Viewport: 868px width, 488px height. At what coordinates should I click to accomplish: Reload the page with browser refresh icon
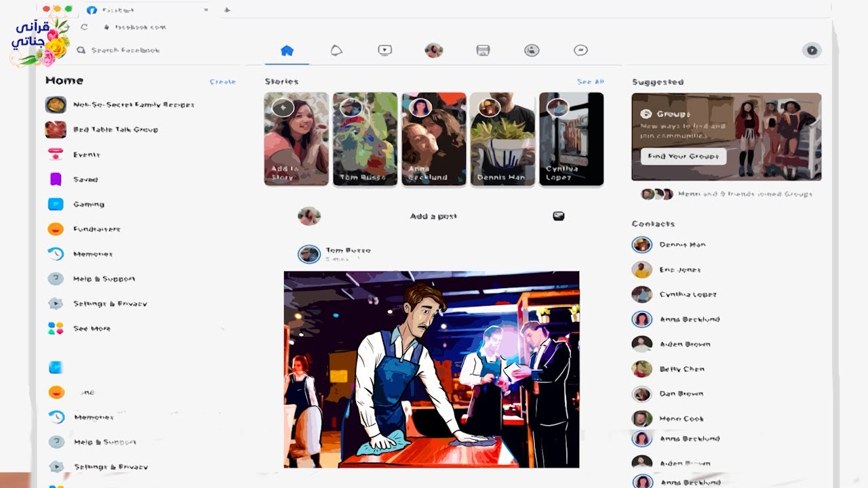(x=84, y=27)
